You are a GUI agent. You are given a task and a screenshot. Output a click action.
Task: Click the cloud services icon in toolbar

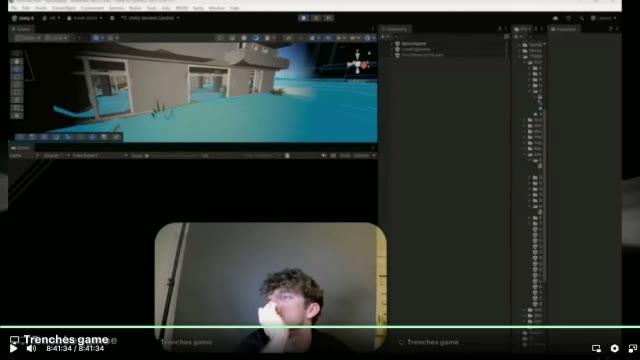556,18
